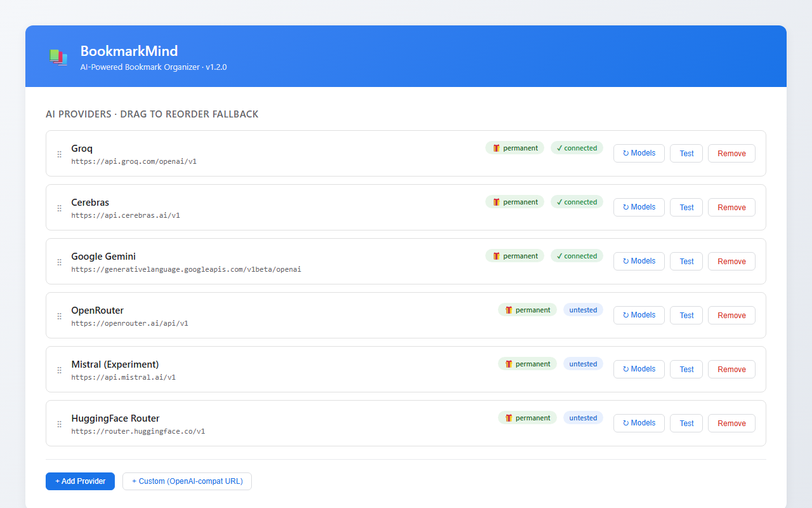Click the connected status badge for Groq
The height and width of the screenshot is (508, 812).
click(x=577, y=148)
